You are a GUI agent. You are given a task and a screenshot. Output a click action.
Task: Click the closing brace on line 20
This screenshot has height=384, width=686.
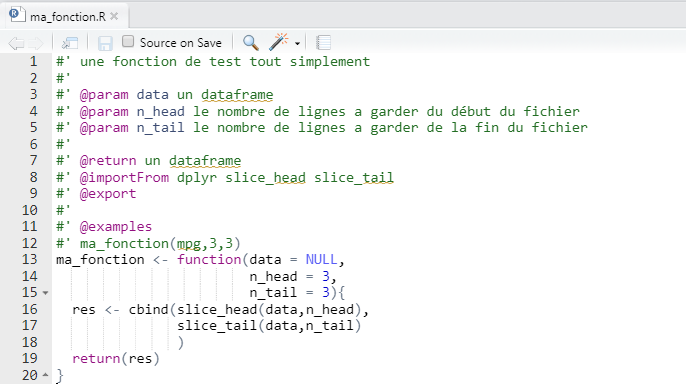click(60, 375)
